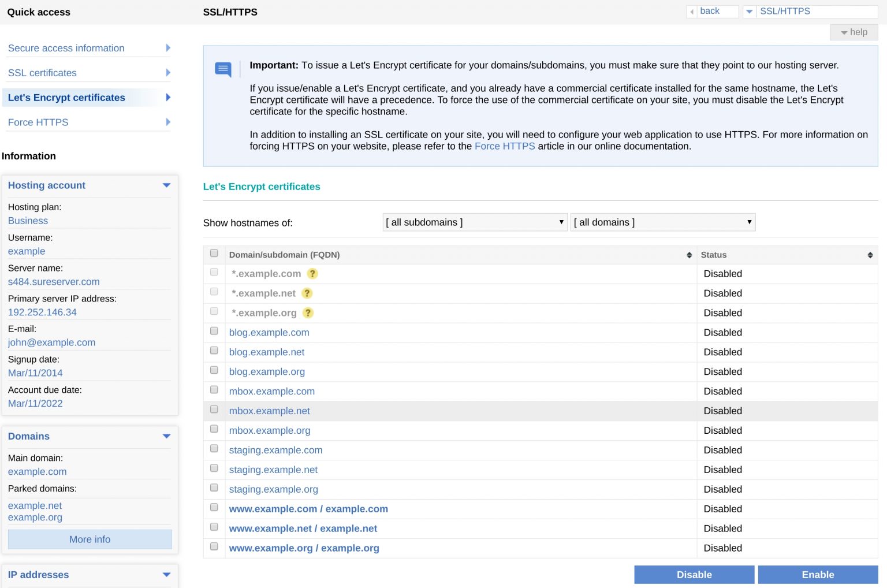887x588 pixels.
Task: Click the back arrow icon in the header
Action: point(692,12)
